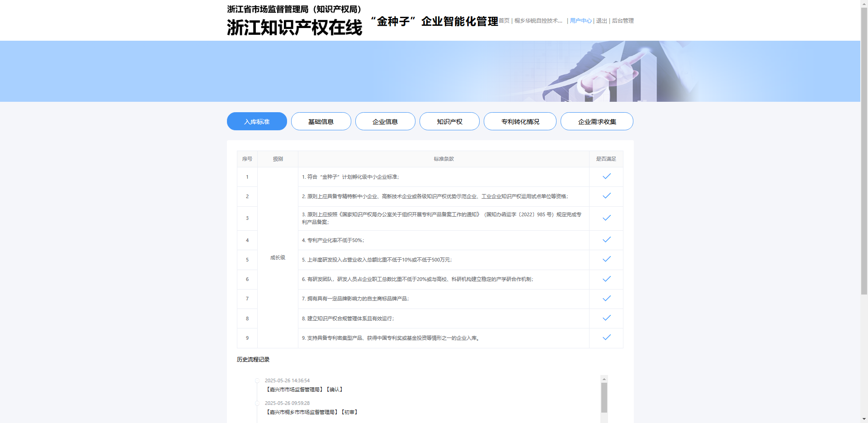Click the checkmark for patent product filing row 3
The height and width of the screenshot is (423, 868).
(x=606, y=218)
